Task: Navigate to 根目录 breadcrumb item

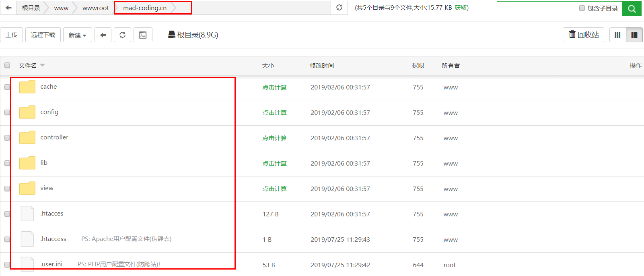Action: coord(31,8)
